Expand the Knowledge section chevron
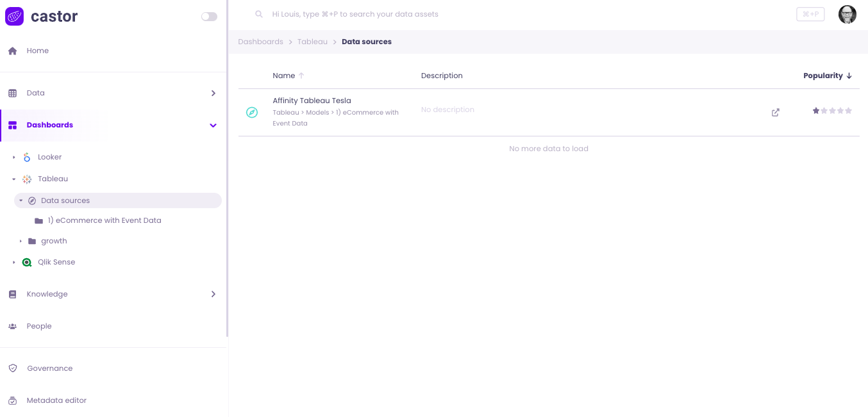 point(213,294)
